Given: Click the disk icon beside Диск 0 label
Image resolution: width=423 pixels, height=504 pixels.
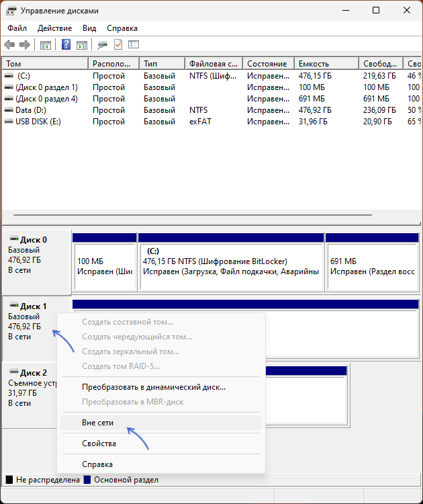Looking at the screenshot, I should tap(14, 239).
